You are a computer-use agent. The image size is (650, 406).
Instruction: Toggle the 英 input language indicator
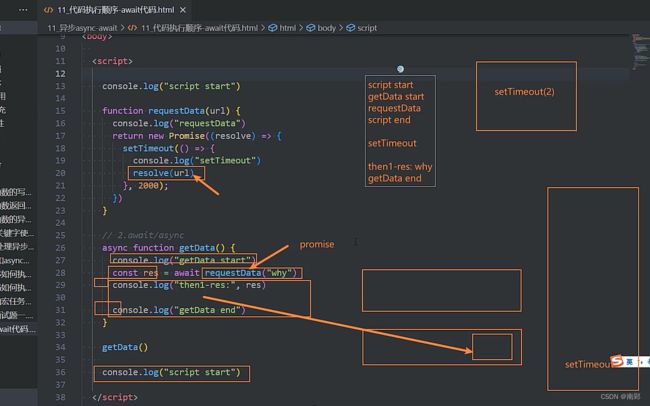tap(629, 362)
